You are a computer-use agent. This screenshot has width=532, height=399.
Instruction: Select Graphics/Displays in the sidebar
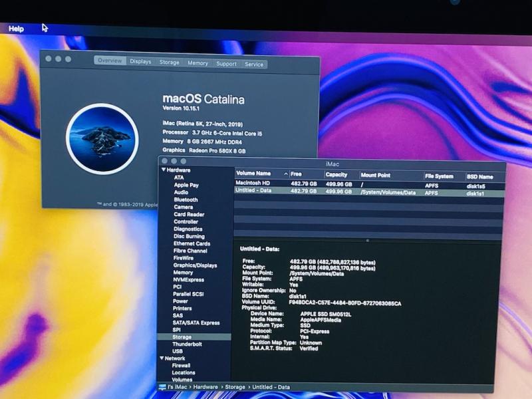tap(195, 265)
